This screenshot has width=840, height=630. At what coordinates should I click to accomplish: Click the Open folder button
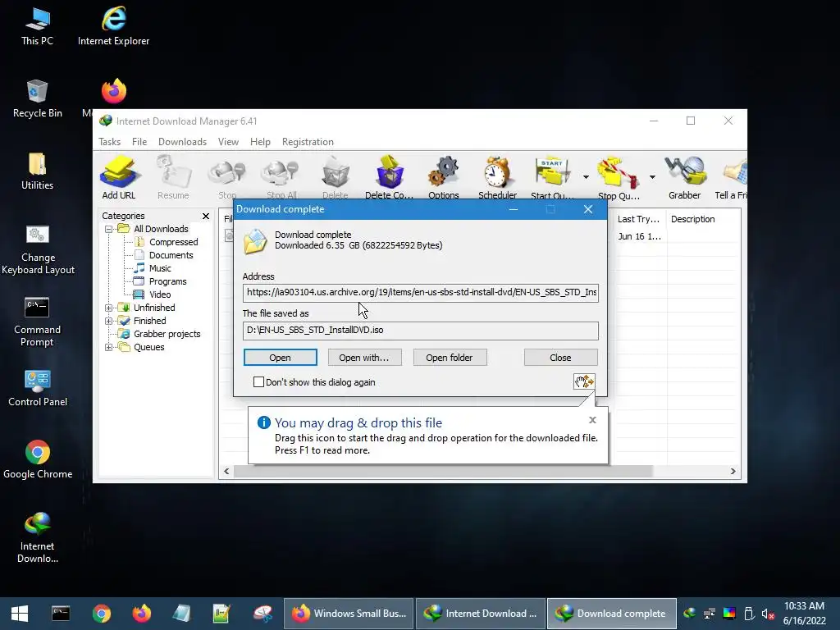[450, 358]
